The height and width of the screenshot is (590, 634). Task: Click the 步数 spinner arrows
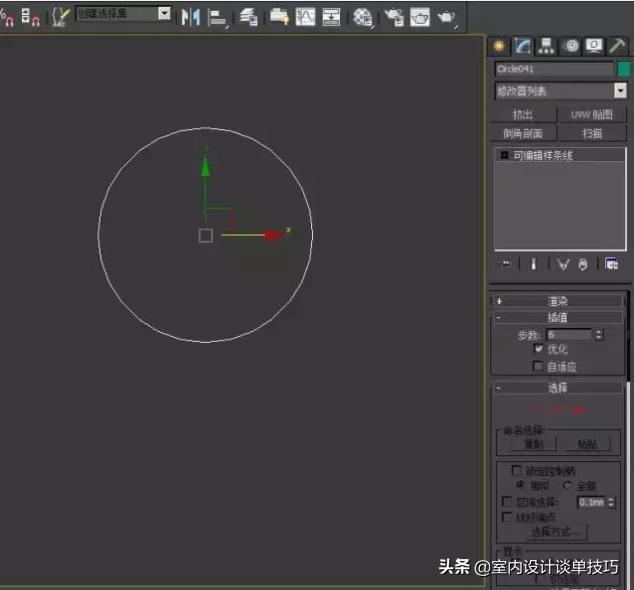click(x=599, y=335)
